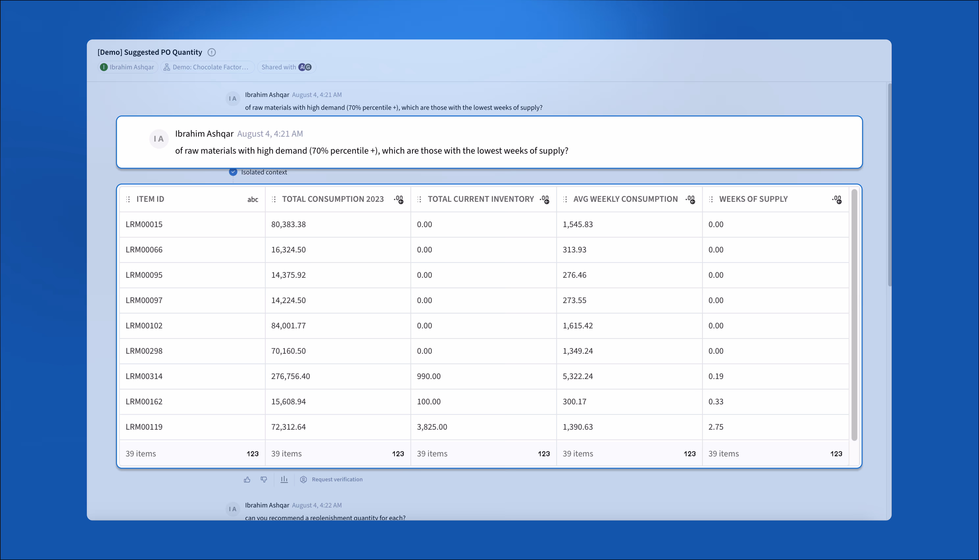
Task: Click the table's vertical scrollbar
Action: [854, 315]
